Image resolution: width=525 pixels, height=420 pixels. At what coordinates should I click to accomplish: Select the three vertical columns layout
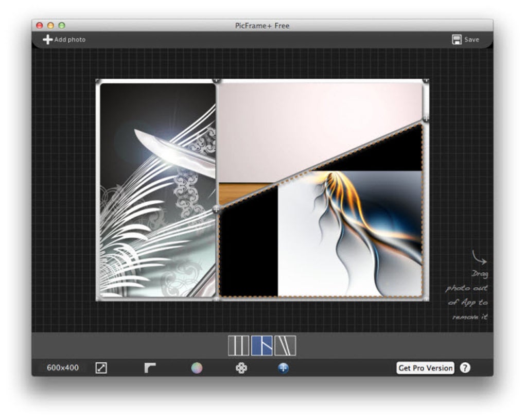[x=238, y=345]
